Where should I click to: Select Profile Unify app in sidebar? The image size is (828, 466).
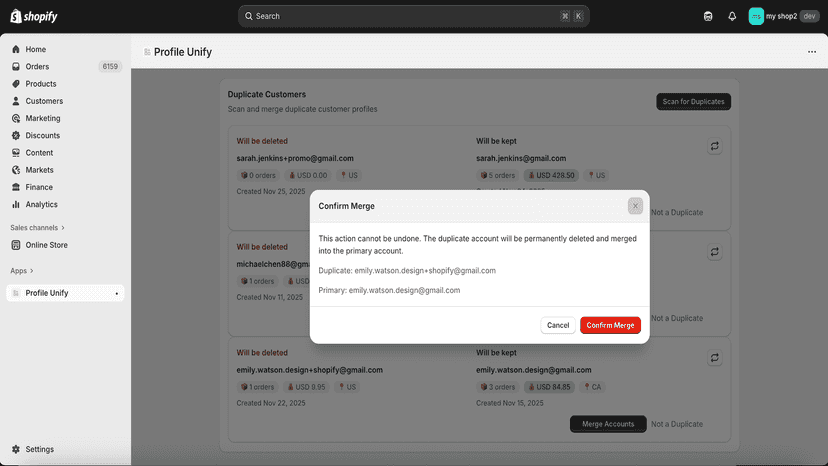(x=65, y=293)
